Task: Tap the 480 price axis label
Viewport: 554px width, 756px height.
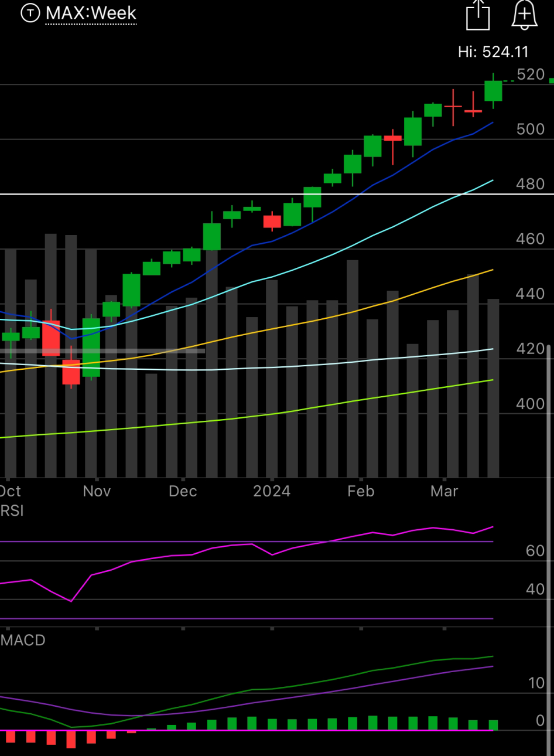Action: coord(531,184)
